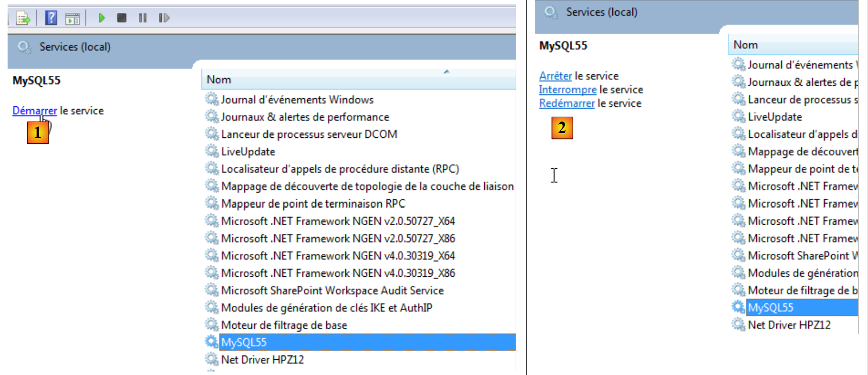868x375 pixels.
Task: Select MySQL55 service in the right list
Action: tap(770, 308)
